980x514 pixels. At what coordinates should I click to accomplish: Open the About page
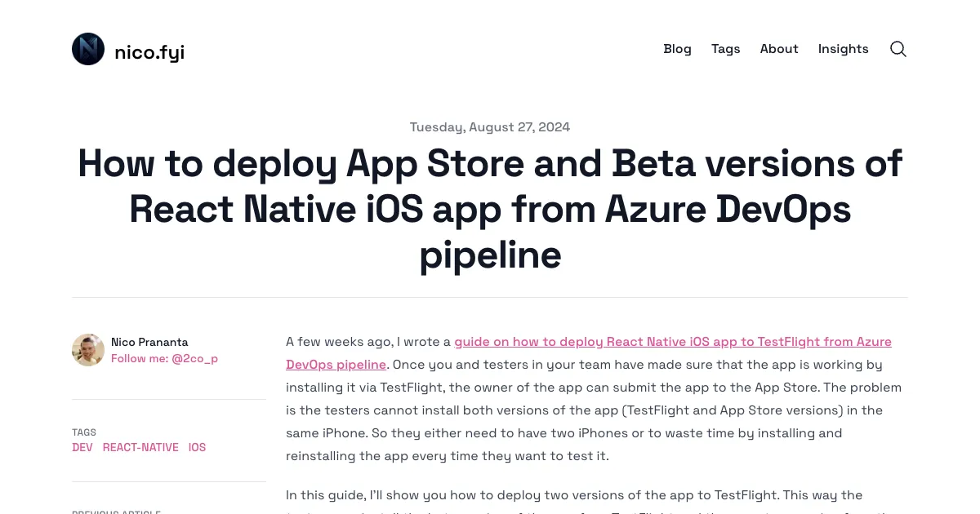[x=778, y=49]
